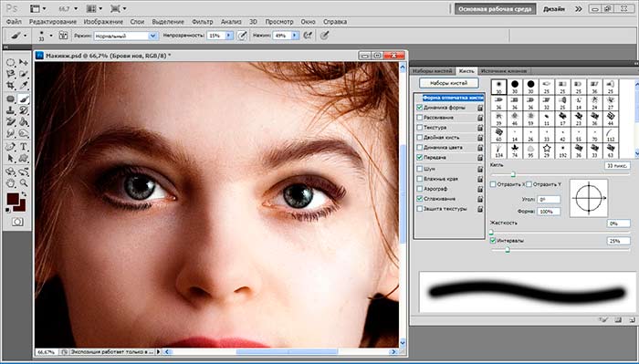Select the Type tool
The width and height of the screenshot is (639, 364).
(x=24, y=147)
